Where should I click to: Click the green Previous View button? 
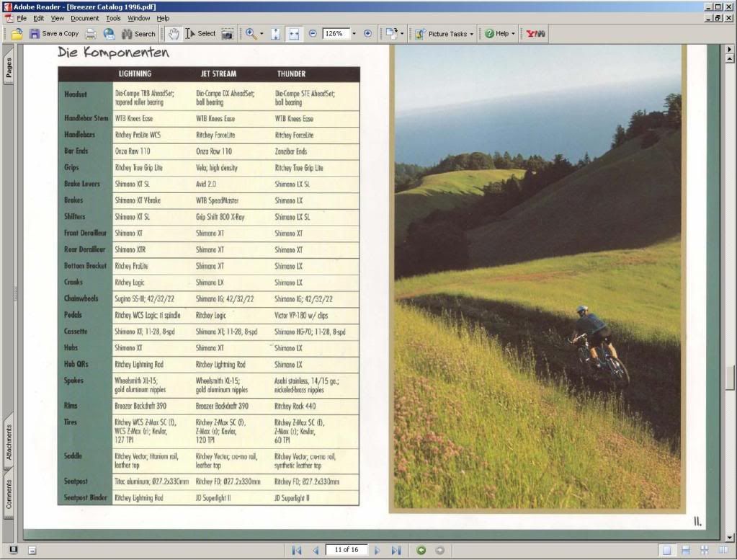coord(421,550)
